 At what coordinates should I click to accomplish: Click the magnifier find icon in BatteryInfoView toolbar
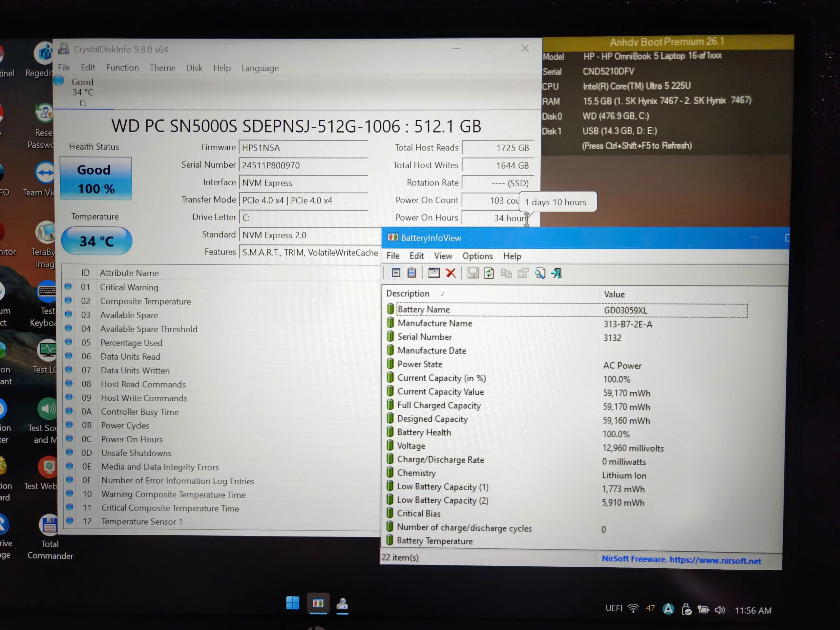[x=540, y=273]
